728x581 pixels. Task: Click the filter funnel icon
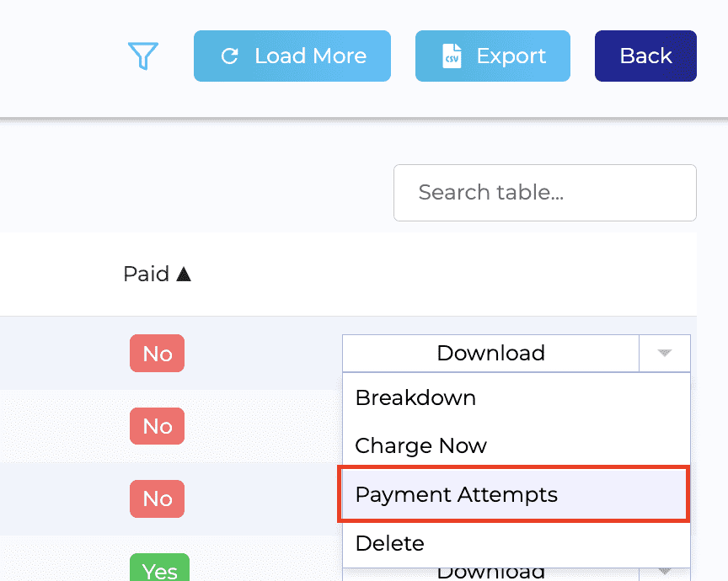click(x=143, y=56)
